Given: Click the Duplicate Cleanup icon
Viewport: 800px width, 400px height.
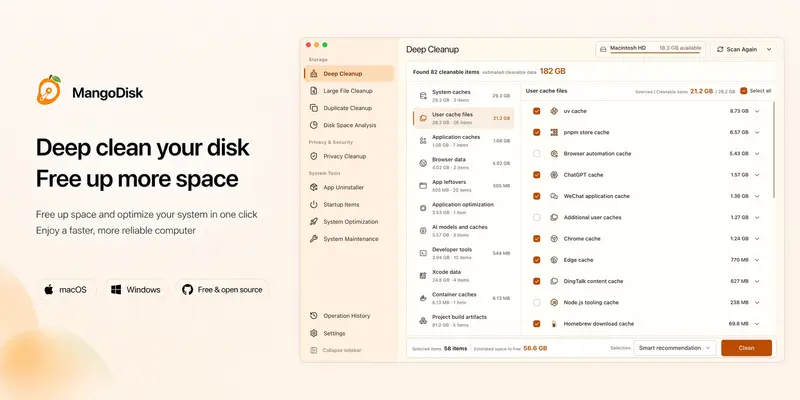Looking at the screenshot, I should (x=314, y=108).
